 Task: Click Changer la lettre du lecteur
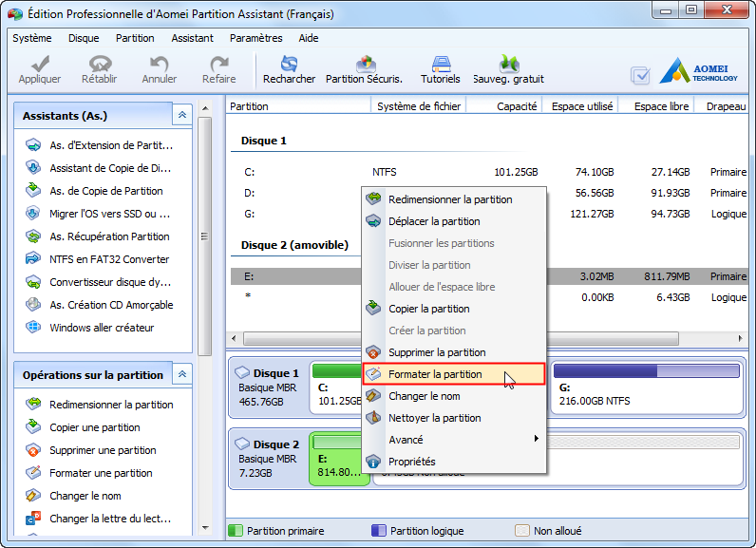(x=99, y=519)
